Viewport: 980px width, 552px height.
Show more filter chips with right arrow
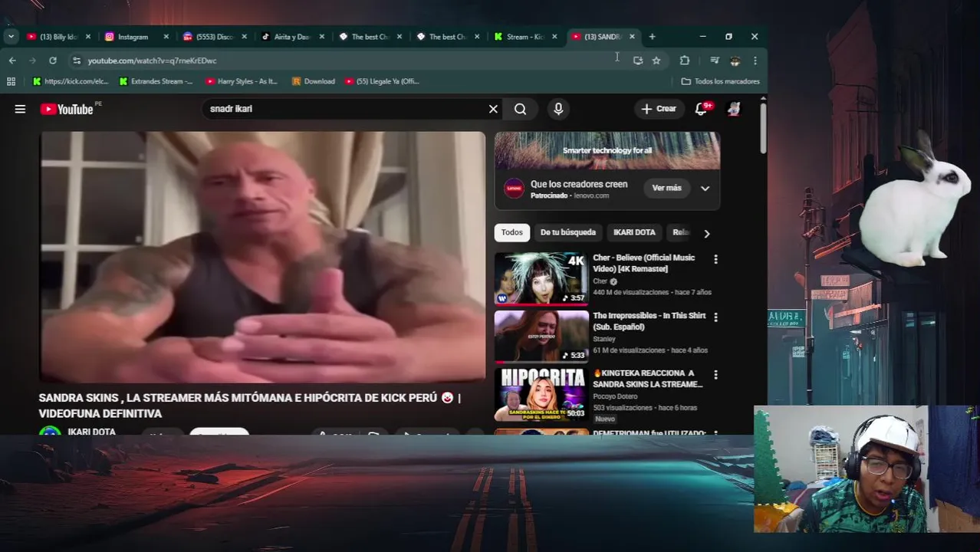706,233
